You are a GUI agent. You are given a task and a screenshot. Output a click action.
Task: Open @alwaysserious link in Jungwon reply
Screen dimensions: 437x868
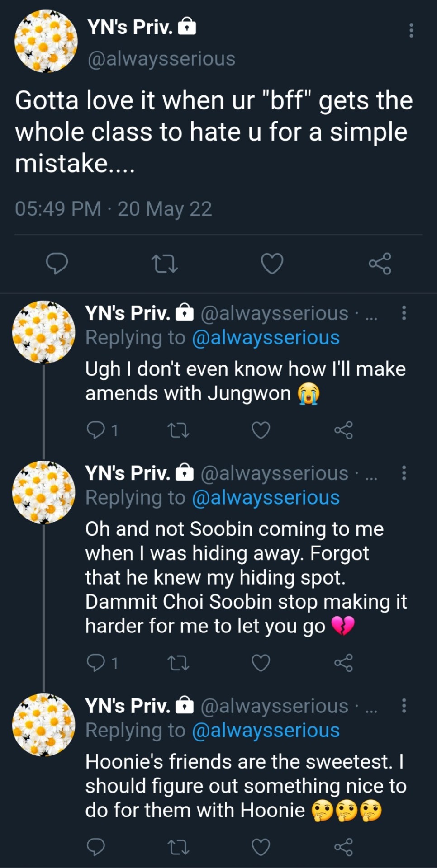point(266,338)
